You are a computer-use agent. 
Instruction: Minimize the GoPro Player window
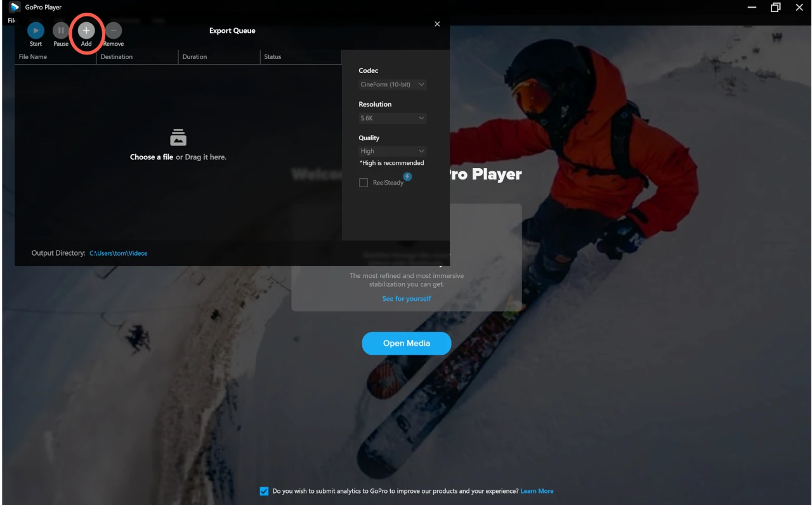tap(752, 8)
